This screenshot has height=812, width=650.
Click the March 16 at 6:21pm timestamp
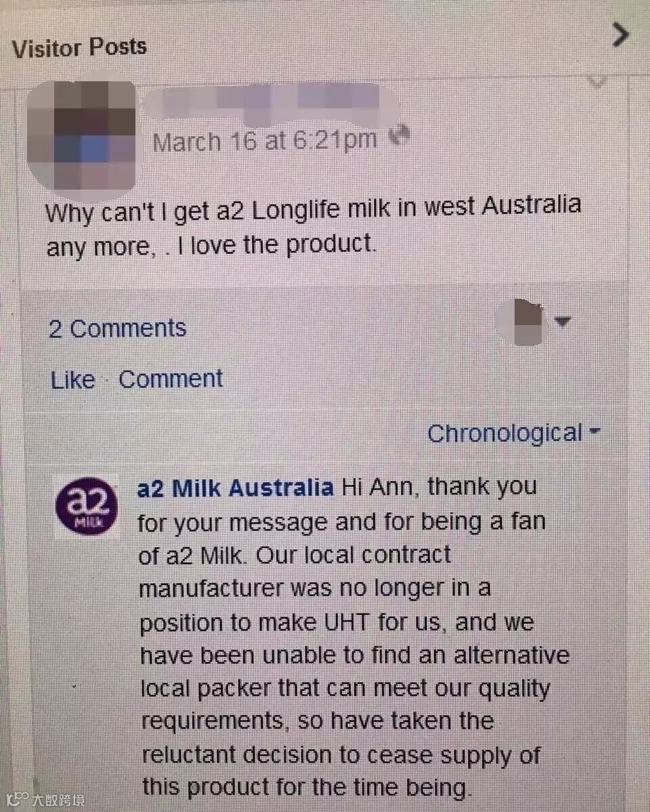(265, 141)
